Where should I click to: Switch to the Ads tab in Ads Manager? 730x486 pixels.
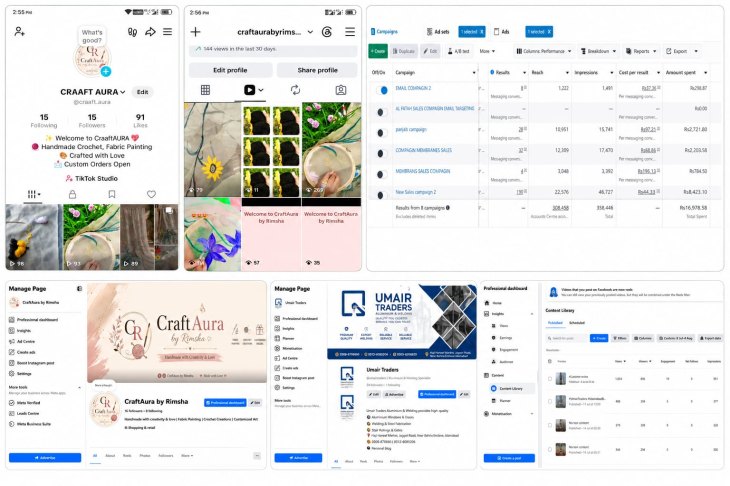click(x=502, y=32)
